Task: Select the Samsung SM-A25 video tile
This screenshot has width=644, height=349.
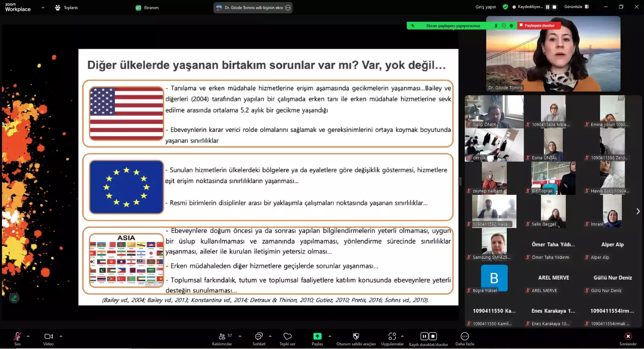Action: tap(494, 245)
